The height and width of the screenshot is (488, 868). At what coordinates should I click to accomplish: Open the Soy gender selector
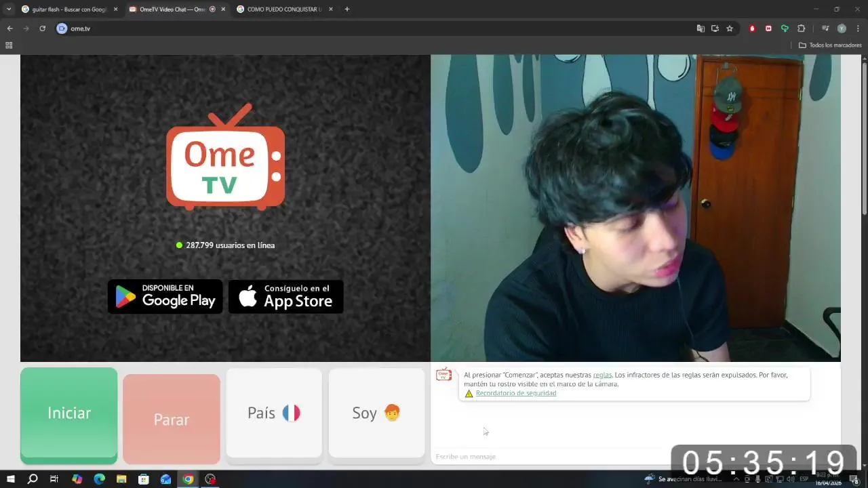pyautogui.click(x=376, y=413)
